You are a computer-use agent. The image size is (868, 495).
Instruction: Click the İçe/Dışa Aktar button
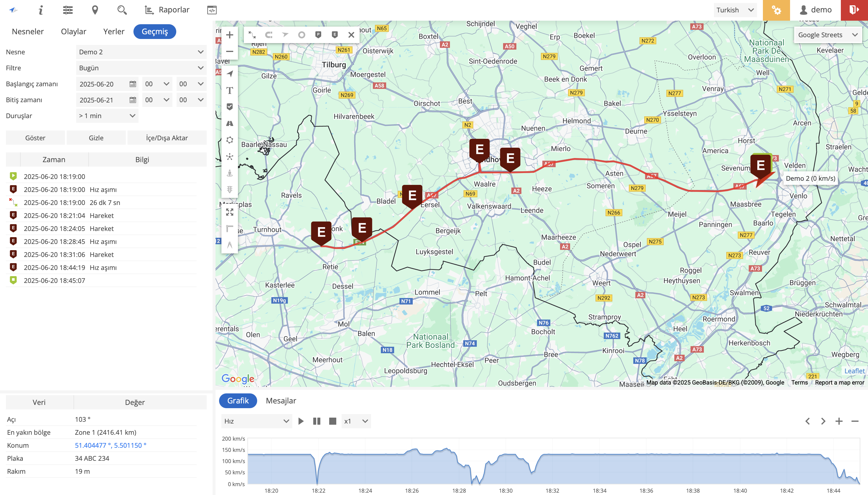pyautogui.click(x=167, y=138)
